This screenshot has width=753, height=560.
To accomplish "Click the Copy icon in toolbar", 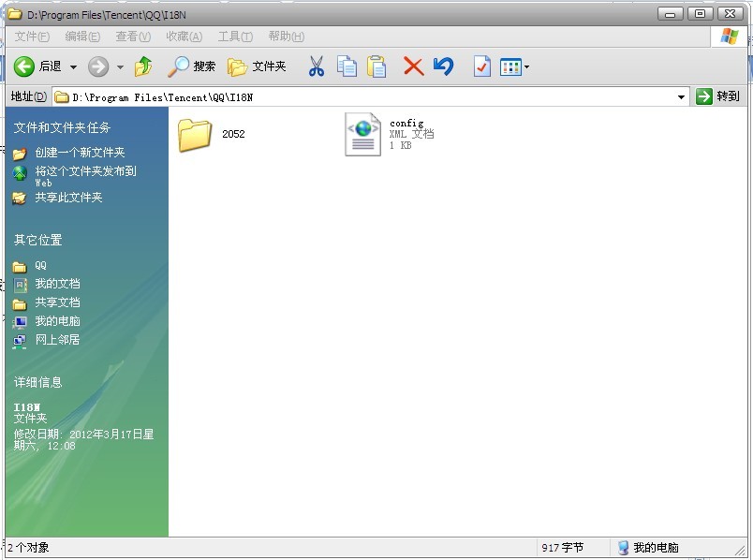I will (347, 66).
